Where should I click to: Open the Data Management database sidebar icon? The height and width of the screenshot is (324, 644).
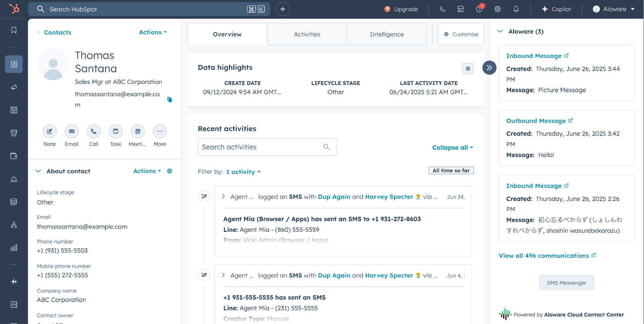14,202
